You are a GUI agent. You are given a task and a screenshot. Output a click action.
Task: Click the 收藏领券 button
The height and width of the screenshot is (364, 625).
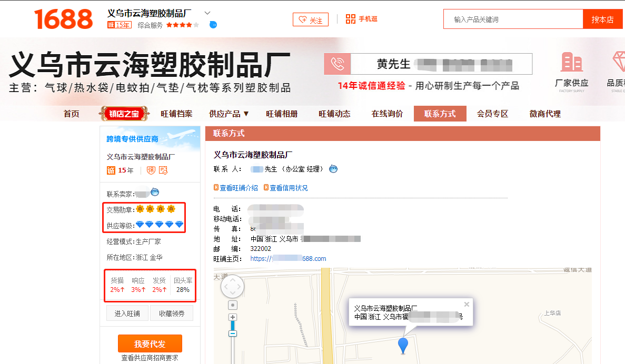(172, 314)
